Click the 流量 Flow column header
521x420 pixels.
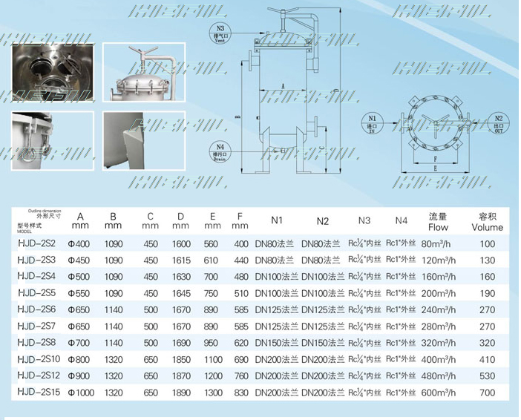[x=439, y=222]
